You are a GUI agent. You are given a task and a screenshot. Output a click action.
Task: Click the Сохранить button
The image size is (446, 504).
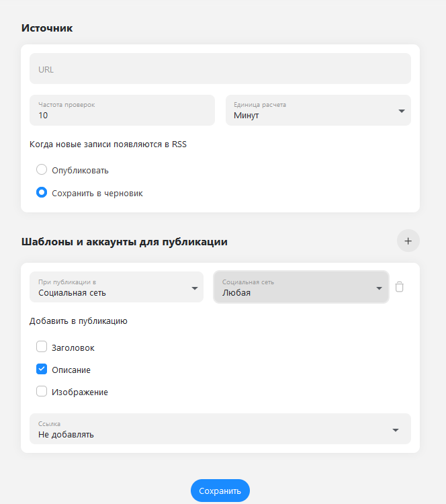(220, 491)
